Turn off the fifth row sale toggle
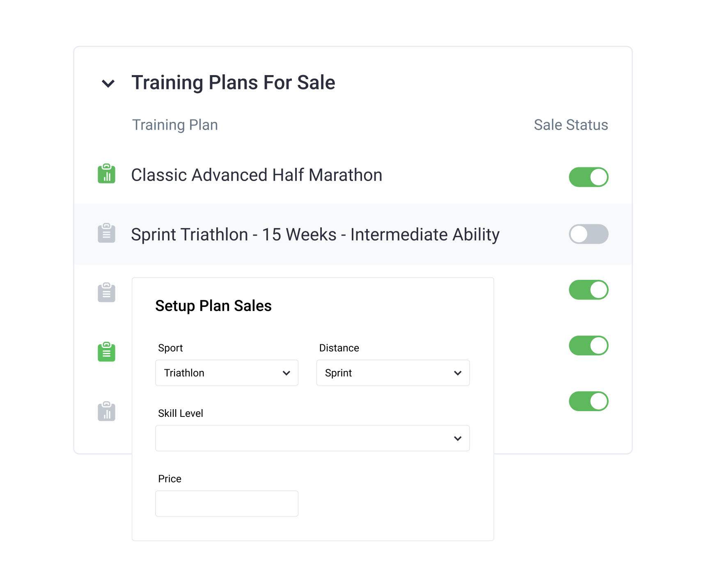The height and width of the screenshot is (588, 706). pyautogui.click(x=588, y=401)
